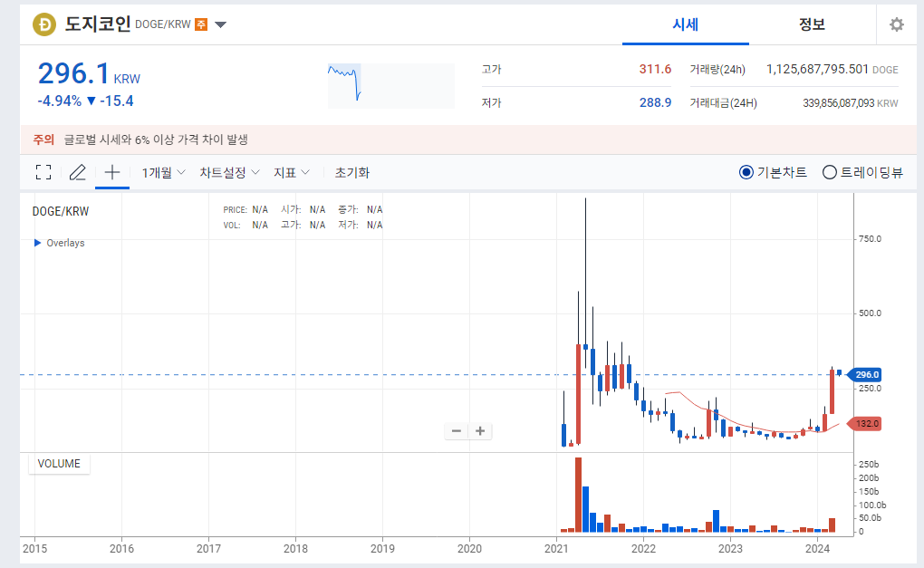This screenshot has height=568, width=924.
Task: Open the 지표 indicators dropdown
Action: click(x=291, y=173)
